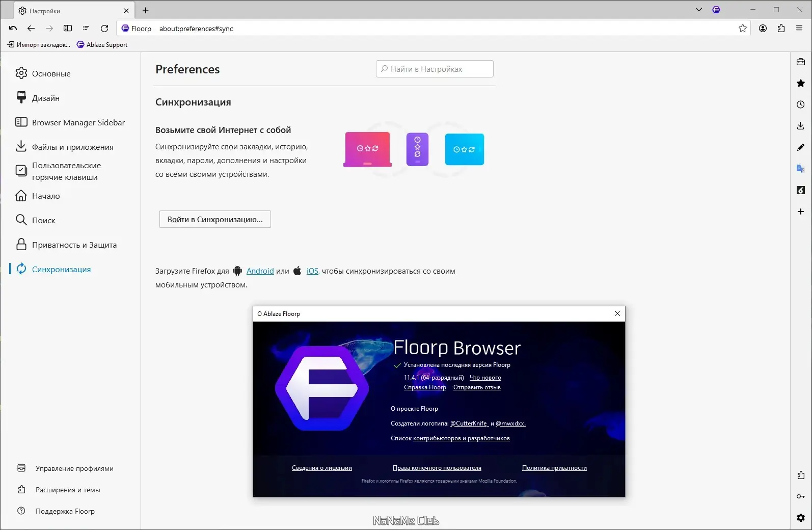Viewport: 812px width, 530px height.
Task: Open Сведения о лицензии link
Action: pos(322,468)
